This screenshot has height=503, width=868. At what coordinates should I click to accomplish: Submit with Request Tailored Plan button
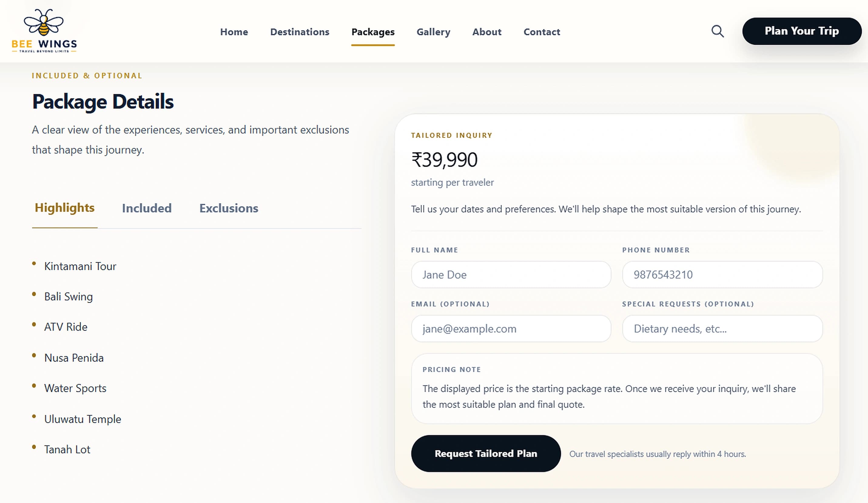point(486,453)
